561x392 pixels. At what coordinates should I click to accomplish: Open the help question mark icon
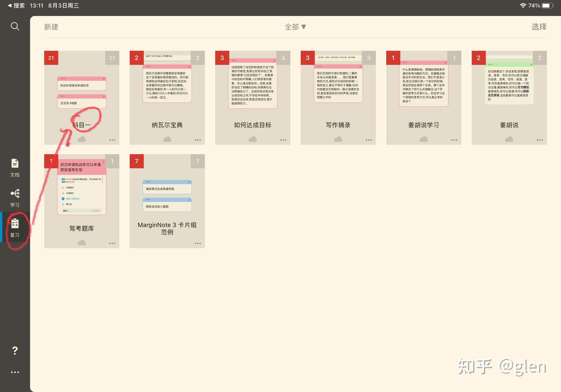(x=15, y=351)
